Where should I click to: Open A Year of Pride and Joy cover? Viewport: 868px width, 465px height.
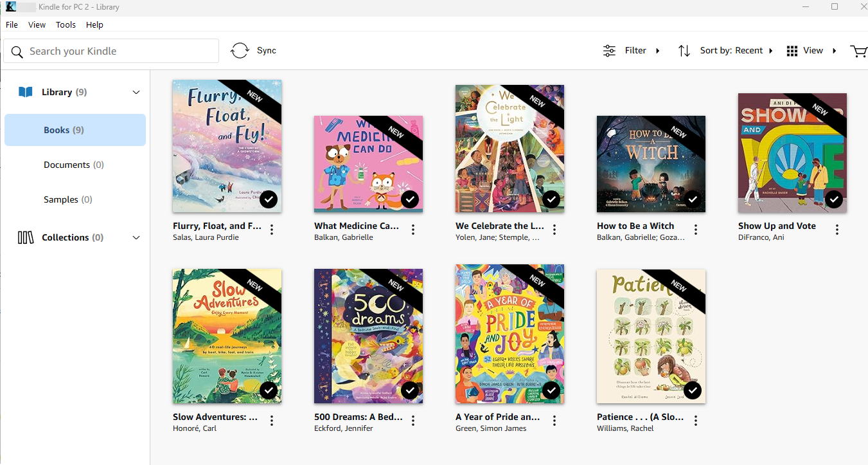tap(509, 333)
